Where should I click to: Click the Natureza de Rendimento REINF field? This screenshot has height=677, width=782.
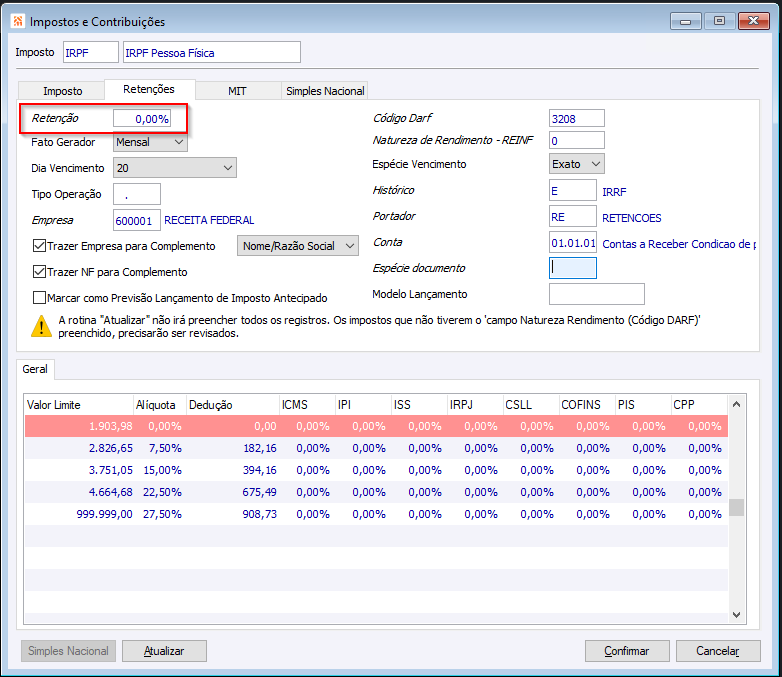click(x=577, y=140)
